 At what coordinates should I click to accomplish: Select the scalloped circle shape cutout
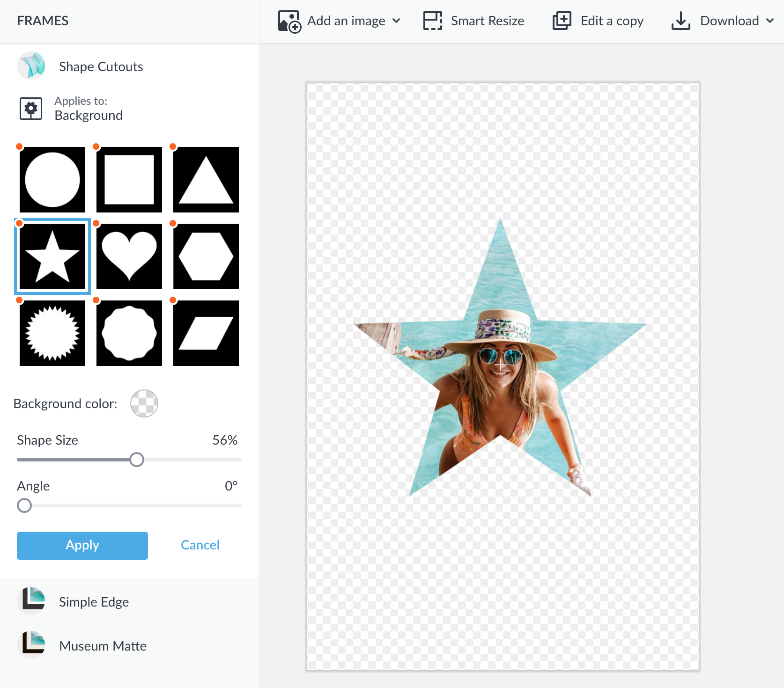(x=129, y=333)
